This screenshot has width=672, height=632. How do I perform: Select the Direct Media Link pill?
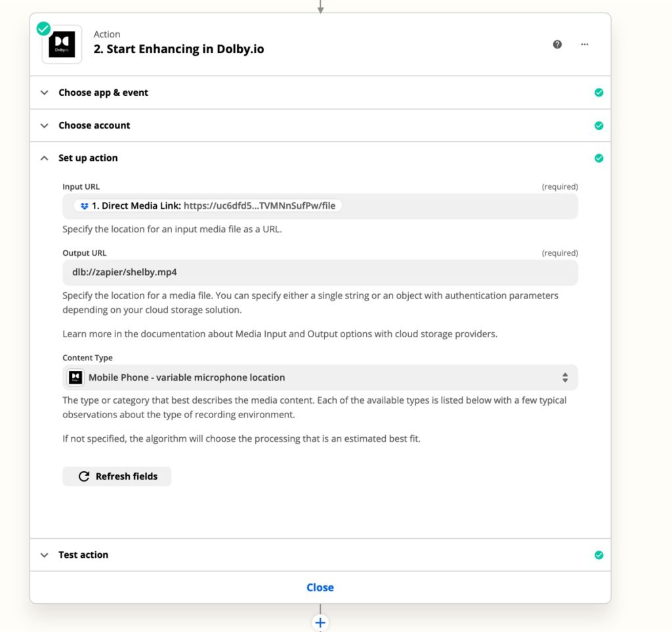coord(208,205)
